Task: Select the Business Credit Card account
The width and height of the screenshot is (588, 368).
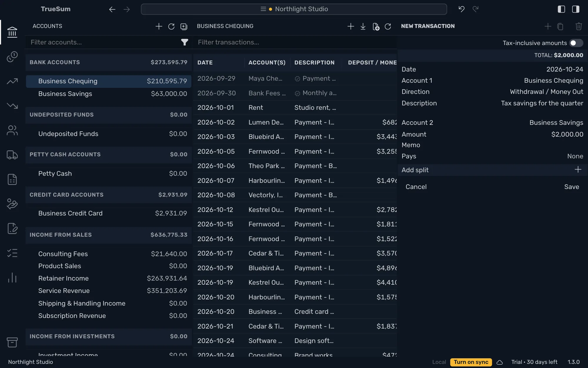Action: [x=108, y=213]
